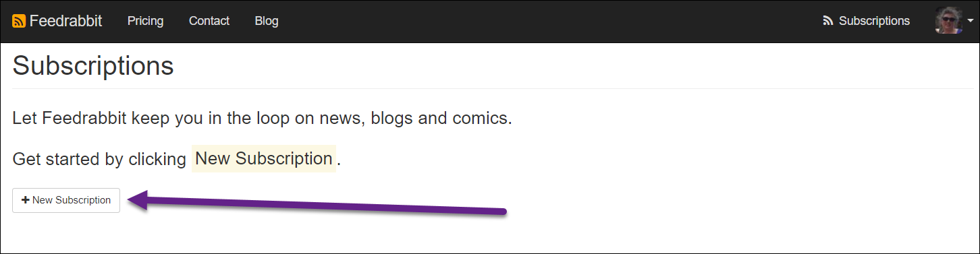This screenshot has width=980, height=254.
Task: Click the New Subscription button label
Action: [72, 200]
